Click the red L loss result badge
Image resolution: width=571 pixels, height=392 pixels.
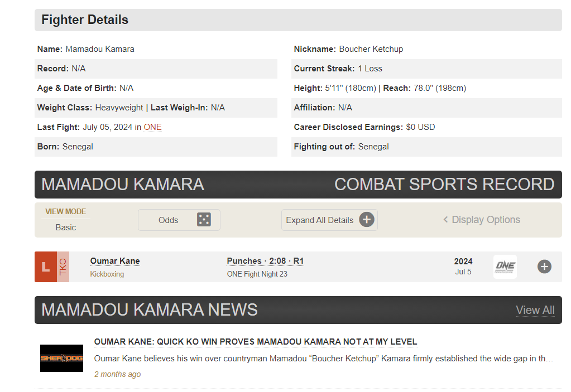tap(46, 267)
